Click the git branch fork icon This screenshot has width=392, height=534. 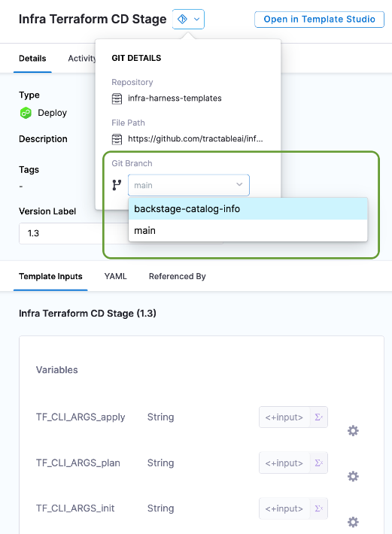click(117, 185)
